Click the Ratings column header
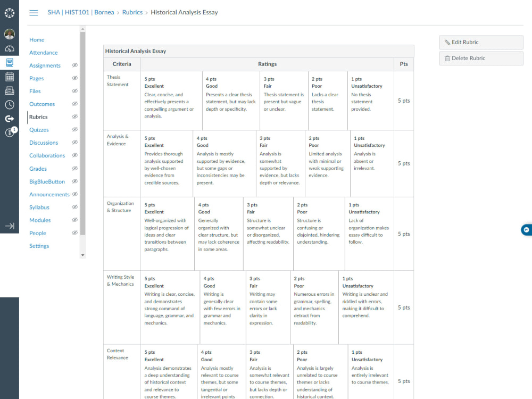Viewport: 532px width, 399px height. pyautogui.click(x=267, y=64)
